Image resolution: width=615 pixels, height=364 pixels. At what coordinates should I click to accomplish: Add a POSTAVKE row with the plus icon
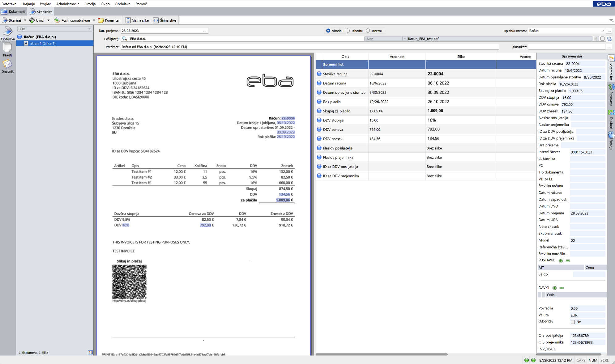coord(561,260)
